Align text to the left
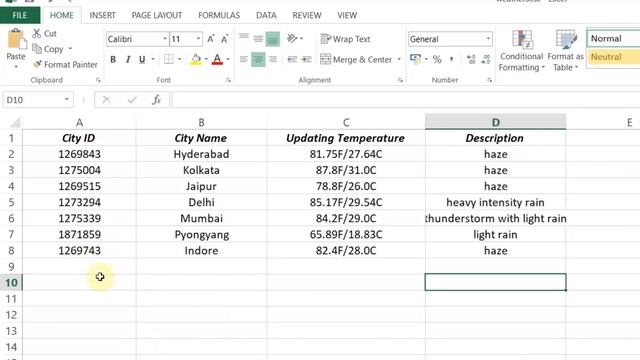640x360 pixels. click(244, 60)
